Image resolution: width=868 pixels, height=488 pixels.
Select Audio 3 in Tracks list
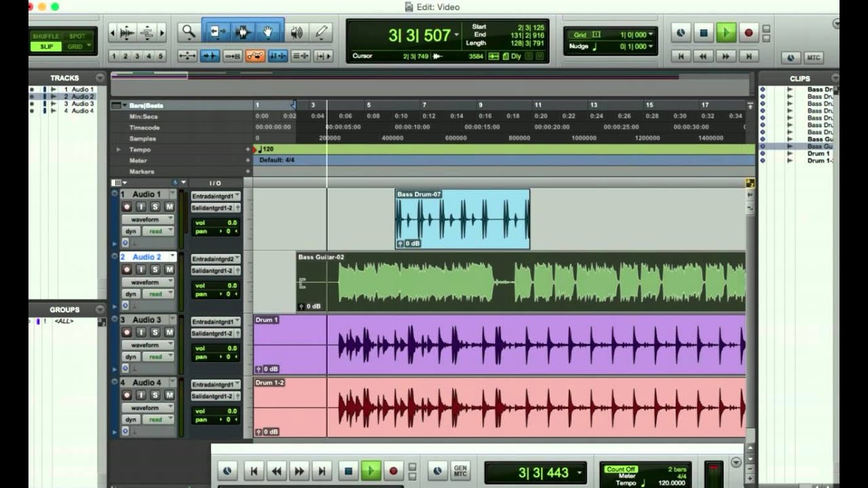tap(82, 104)
